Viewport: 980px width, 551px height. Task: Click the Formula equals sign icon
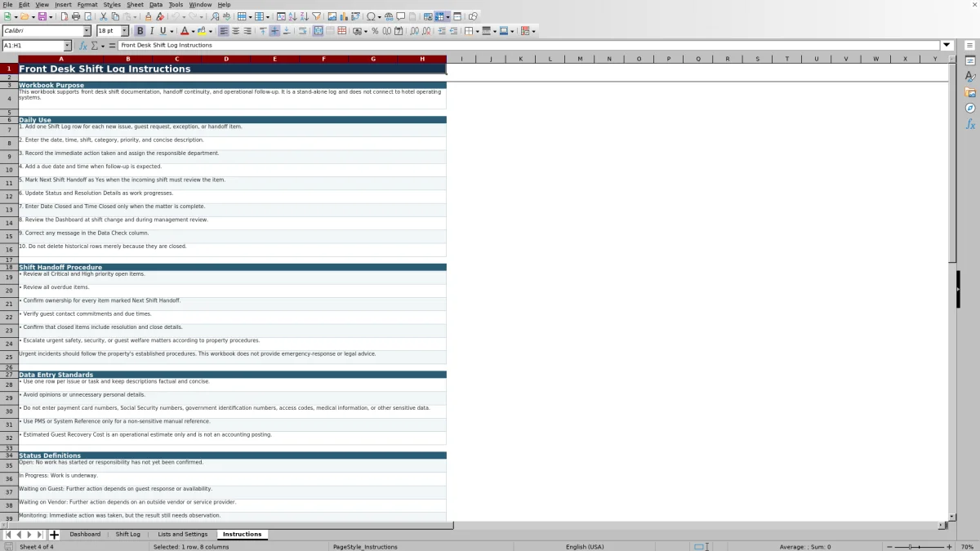pyautogui.click(x=110, y=46)
